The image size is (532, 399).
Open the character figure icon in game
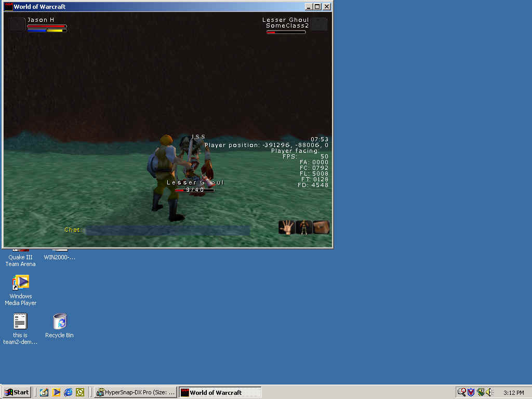point(303,228)
